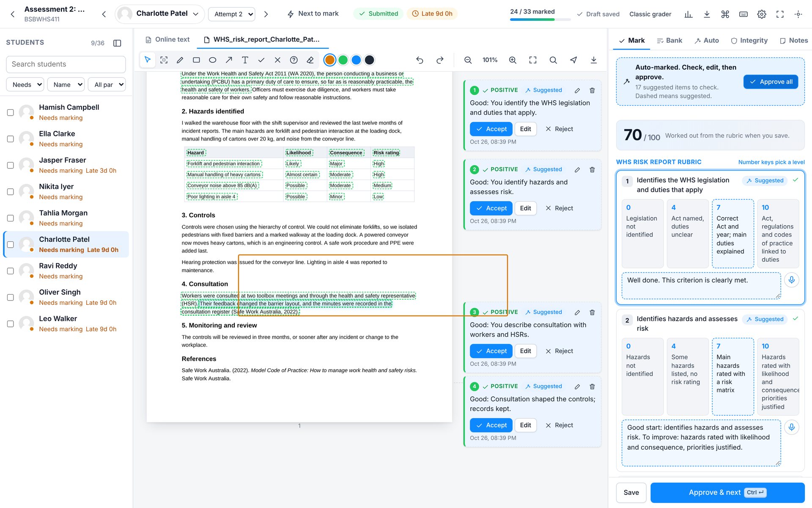This screenshot has height=508, width=812.
Task: Pick the text annotation tool
Action: pyautogui.click(x=245, y=60)
